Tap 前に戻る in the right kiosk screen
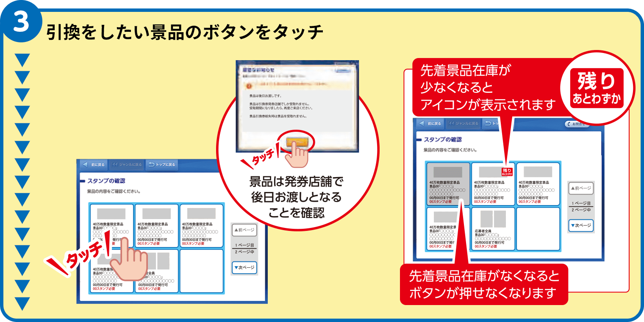Viewport: 644px width, 322px height. tap(430, 124)
